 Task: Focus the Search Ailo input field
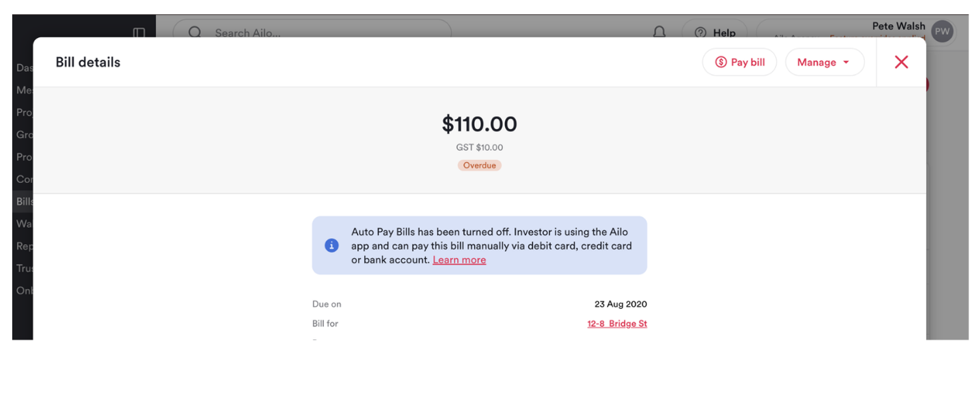coord(312,33)
